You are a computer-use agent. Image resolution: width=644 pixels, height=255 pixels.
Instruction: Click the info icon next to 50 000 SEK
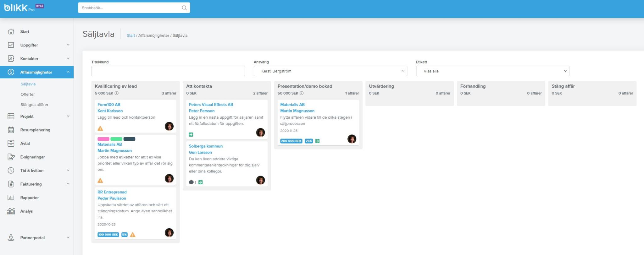pyautogui.click(x=302, y=93)
